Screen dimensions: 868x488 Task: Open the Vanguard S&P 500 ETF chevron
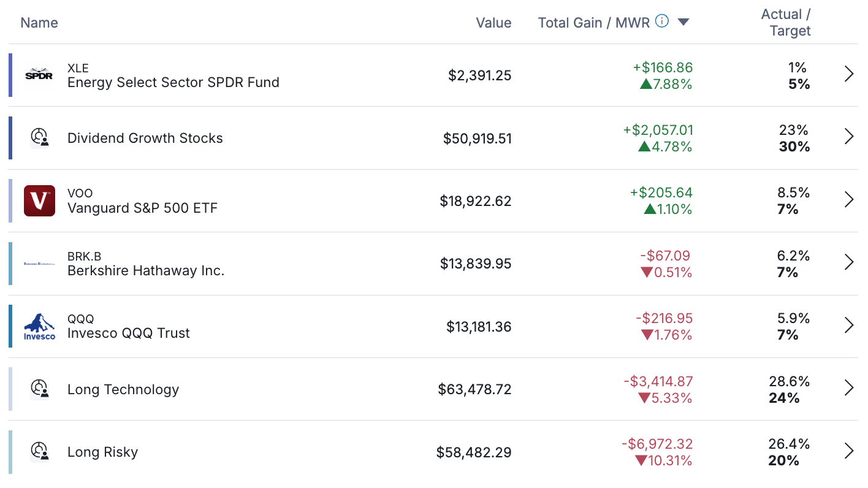(849, 200)
